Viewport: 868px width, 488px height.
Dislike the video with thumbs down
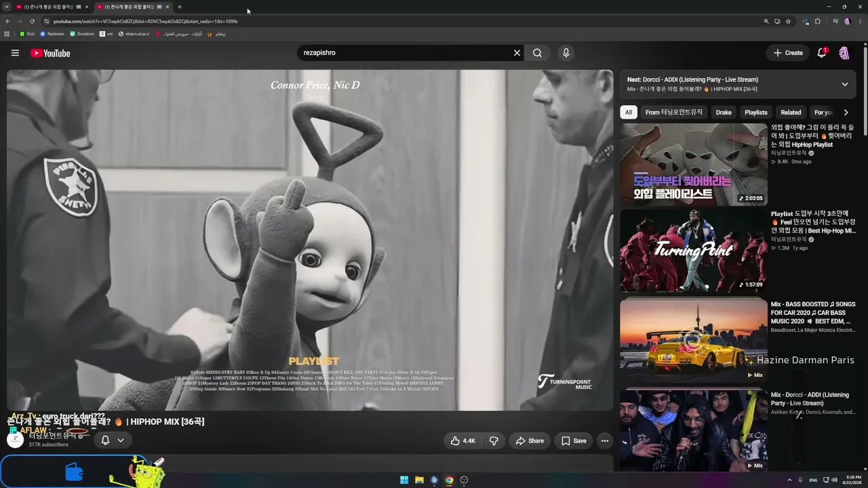click(x=494, y=441)
